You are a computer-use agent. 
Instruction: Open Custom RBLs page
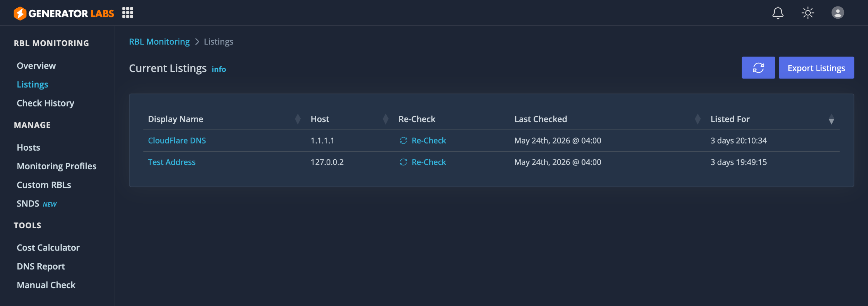click(x=44, y=185)
